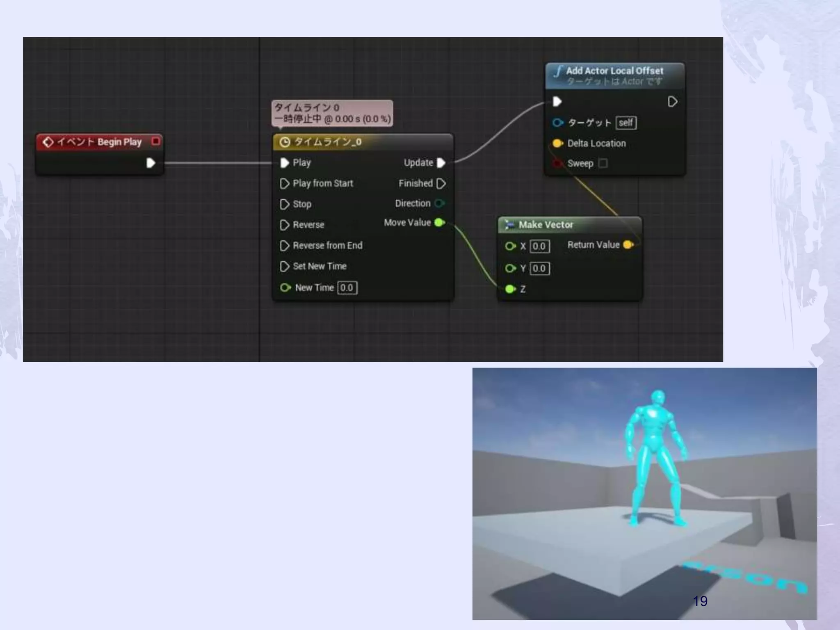Click the Update output execution pin
Viewport: 840px width, 630px height.
pos(441,163)
